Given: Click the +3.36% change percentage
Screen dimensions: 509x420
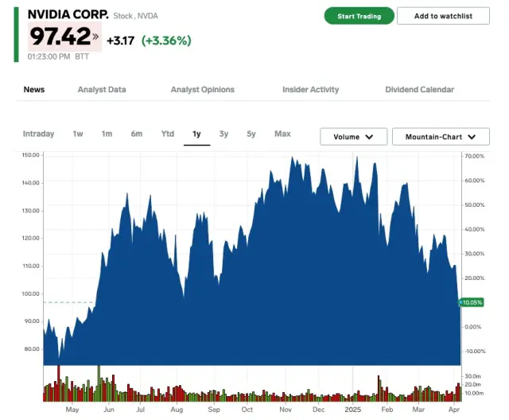Looking at the screenshot, I should (166, 41).
